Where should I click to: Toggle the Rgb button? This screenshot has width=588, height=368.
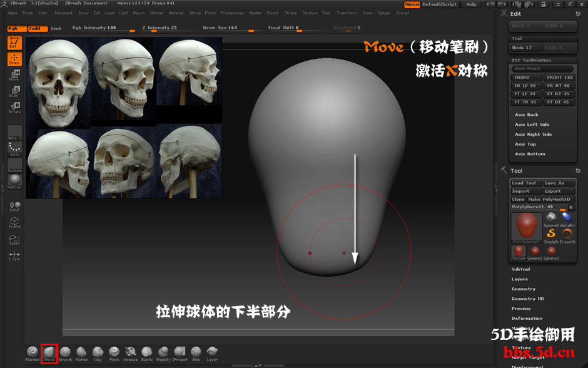(17, 29)
